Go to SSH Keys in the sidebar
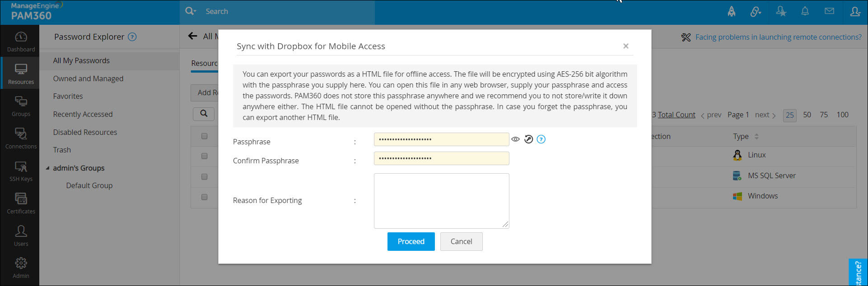The height and width of the screenshot is (286, 868). tap(21, 171)
